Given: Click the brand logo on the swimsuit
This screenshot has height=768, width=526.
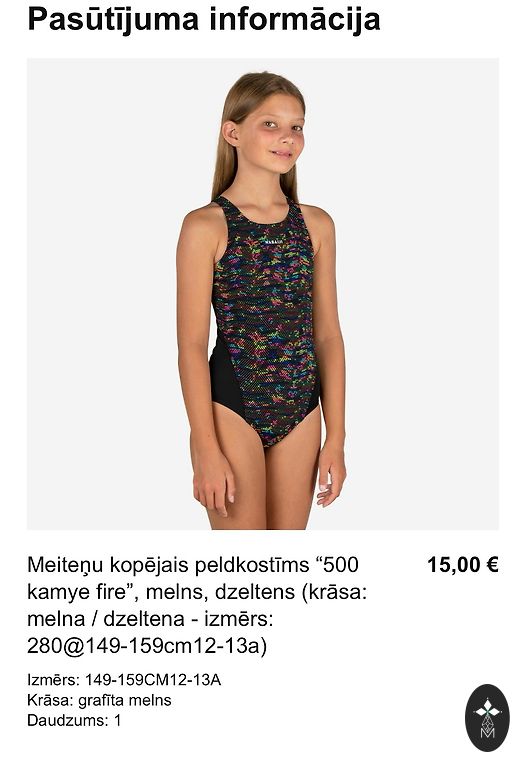Looking at the screenshot, I should pos(273,241).
